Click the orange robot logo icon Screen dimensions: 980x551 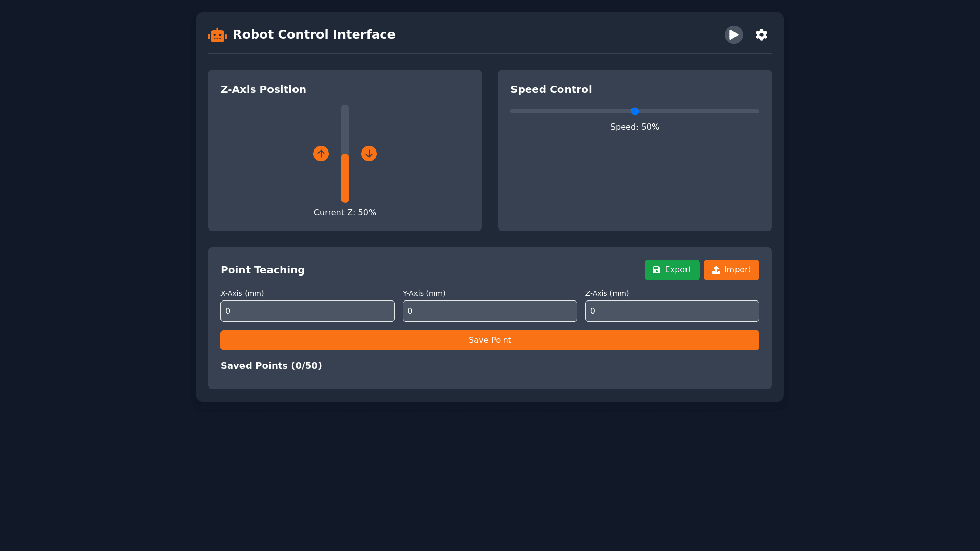[217, 35]
